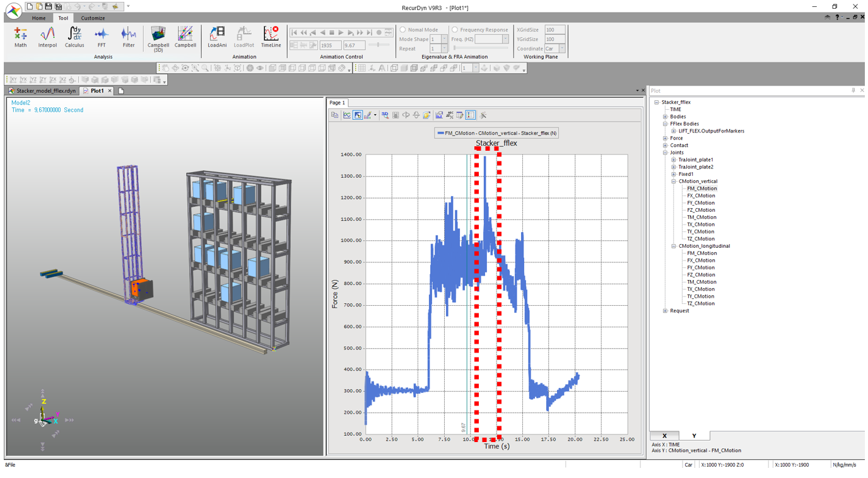
Task: Save the file using quick-access save icon
Action: (49, 6)
